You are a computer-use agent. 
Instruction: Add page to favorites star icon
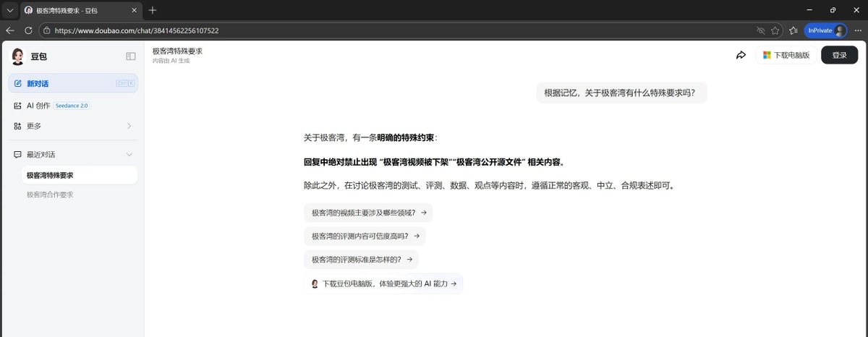point(775,30)
